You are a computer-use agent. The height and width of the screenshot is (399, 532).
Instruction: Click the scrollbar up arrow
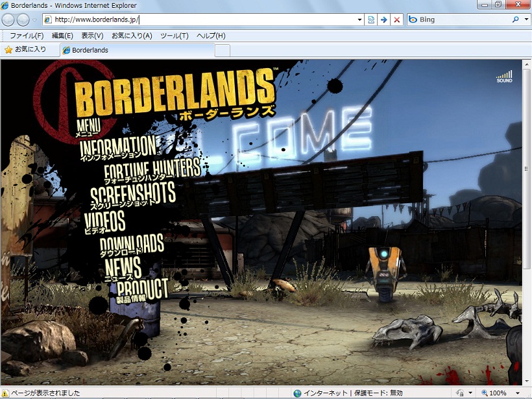527,64
